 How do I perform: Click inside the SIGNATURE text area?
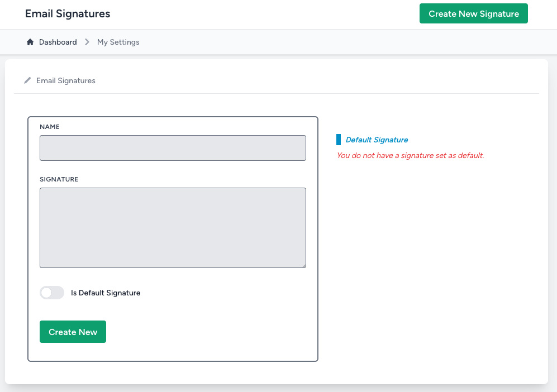point(173,226)
